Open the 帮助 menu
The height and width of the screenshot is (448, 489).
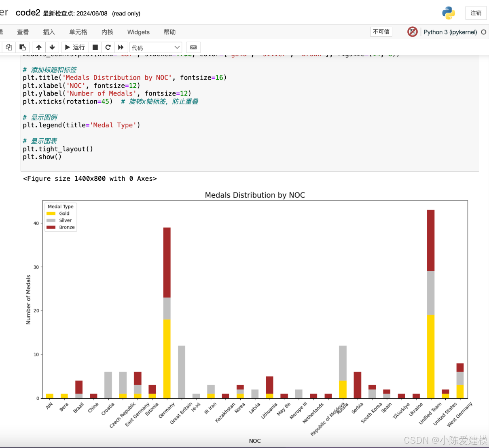click(x=170, y=32)
